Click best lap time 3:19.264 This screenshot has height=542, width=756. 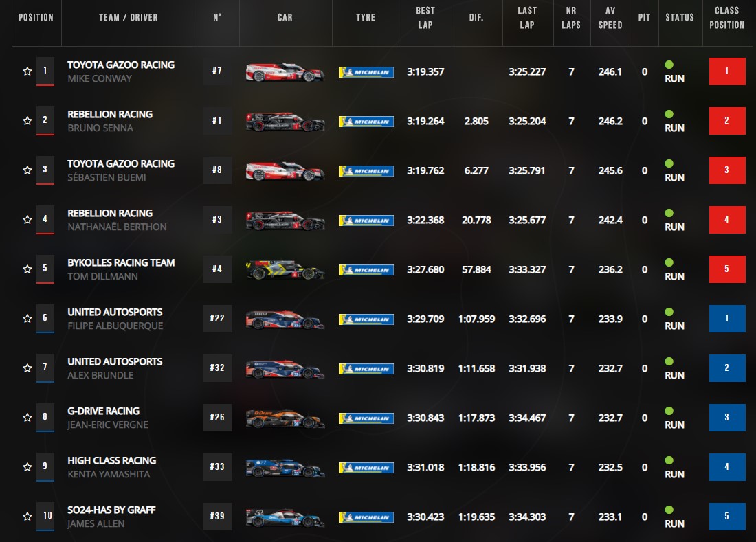[x=425, y=122]
